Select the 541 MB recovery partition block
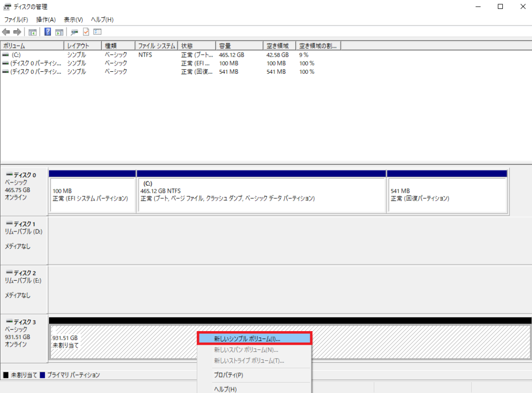Screen dimensions: 532x393 point(447,195)
